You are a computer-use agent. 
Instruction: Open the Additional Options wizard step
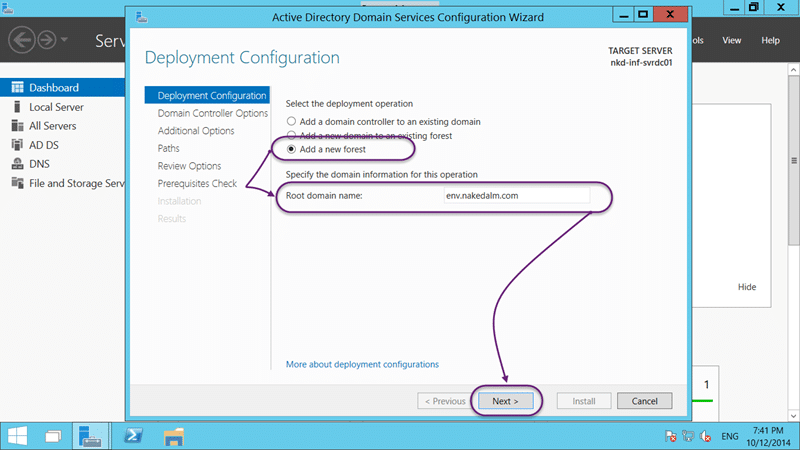[x=196, y=131]
